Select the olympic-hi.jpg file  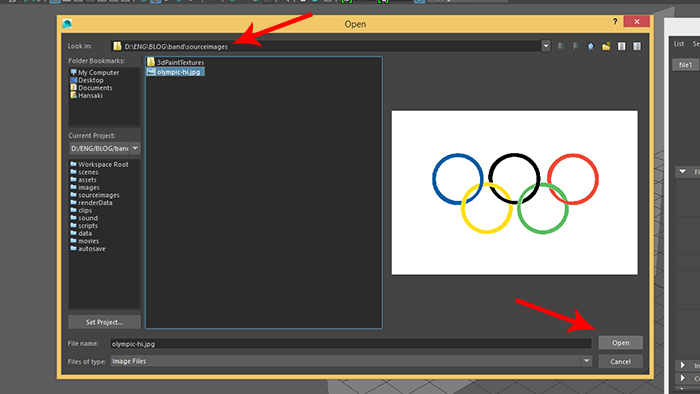click(x=175, y=72)
